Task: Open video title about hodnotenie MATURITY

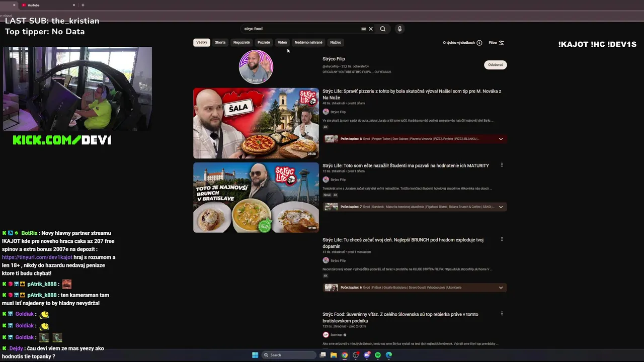Action: pos(406,165)
